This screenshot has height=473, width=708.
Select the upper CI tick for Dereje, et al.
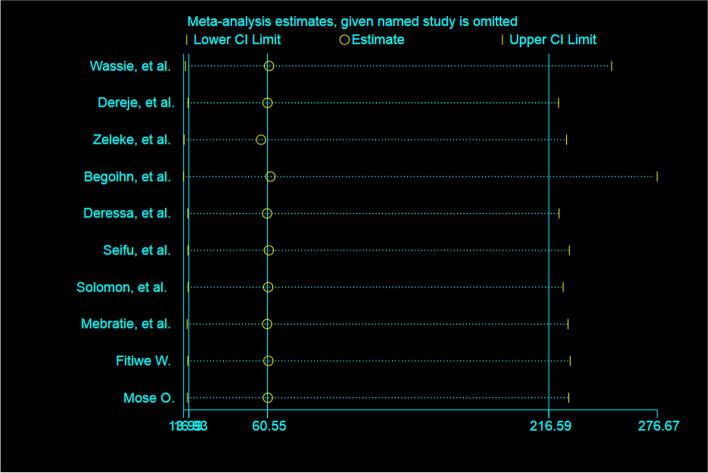coord(558,103)
